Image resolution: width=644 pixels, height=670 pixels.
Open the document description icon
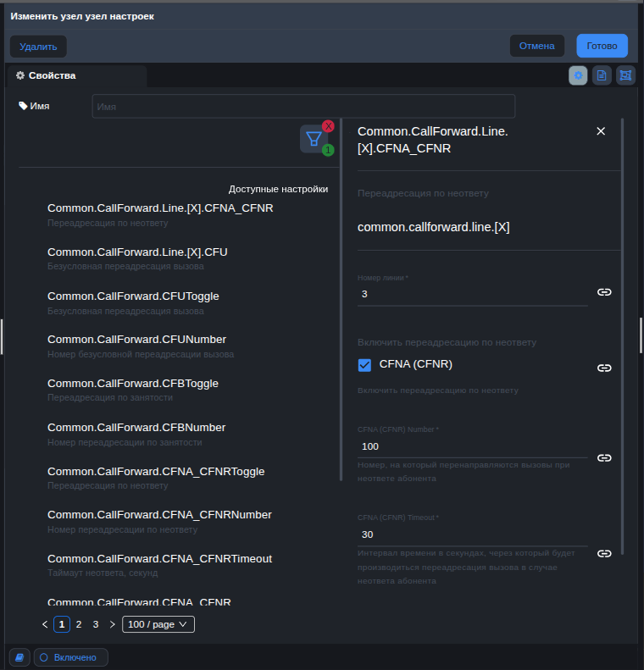602,75
